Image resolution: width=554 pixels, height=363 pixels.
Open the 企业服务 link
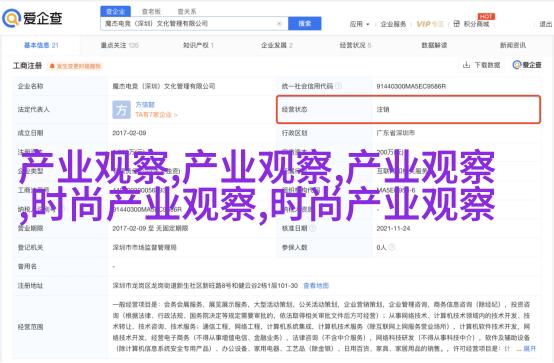(x=393, y=24)
